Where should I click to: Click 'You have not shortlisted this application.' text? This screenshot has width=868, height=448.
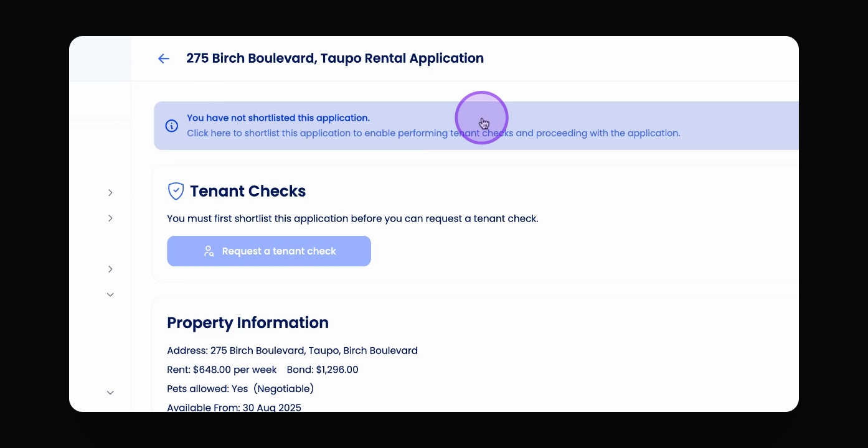coord(278,118)
